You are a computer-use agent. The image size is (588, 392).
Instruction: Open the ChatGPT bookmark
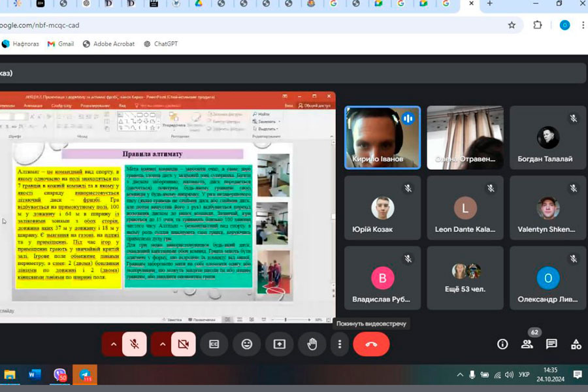click(x=161, y=44)
